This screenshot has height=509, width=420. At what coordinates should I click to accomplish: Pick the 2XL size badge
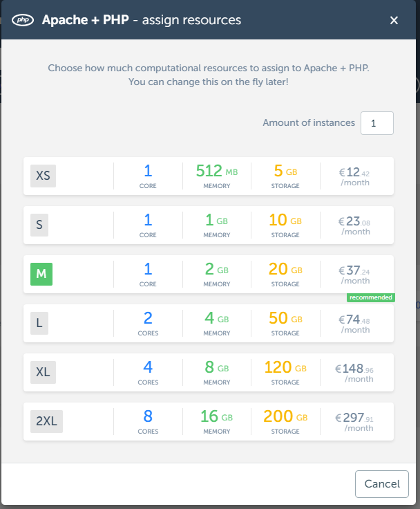click(46, 421)
